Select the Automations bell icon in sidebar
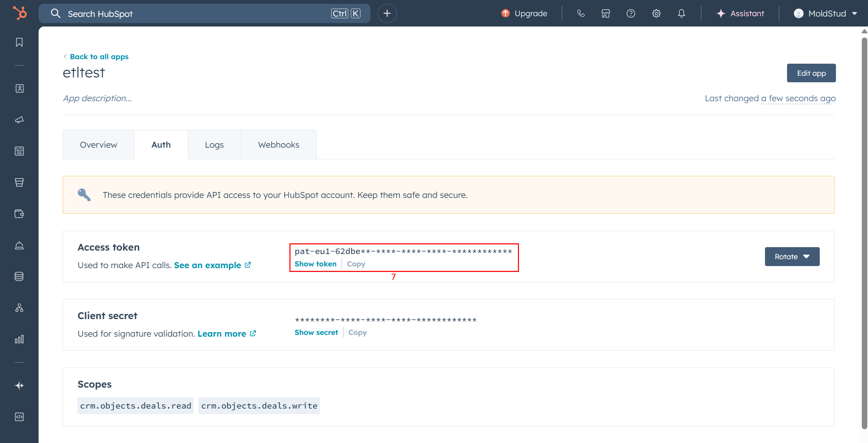The image size is (868, 443). [x=19, y=245]
